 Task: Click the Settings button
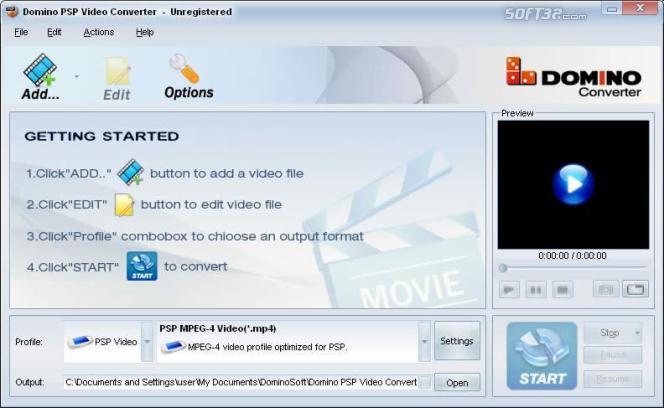point(457,341)
